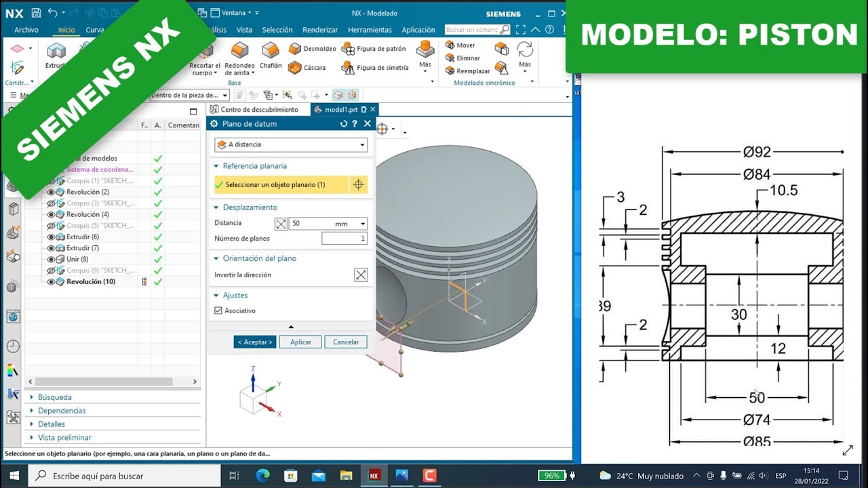Click the Undo arrow in title bar
Screen dimensions: 868x488
click(x=53, y=13)
